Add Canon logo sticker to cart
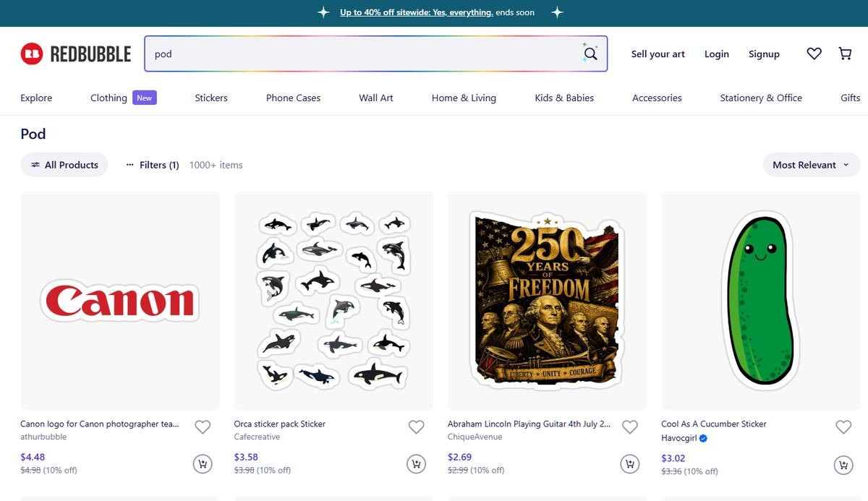 tap(203, 463)
